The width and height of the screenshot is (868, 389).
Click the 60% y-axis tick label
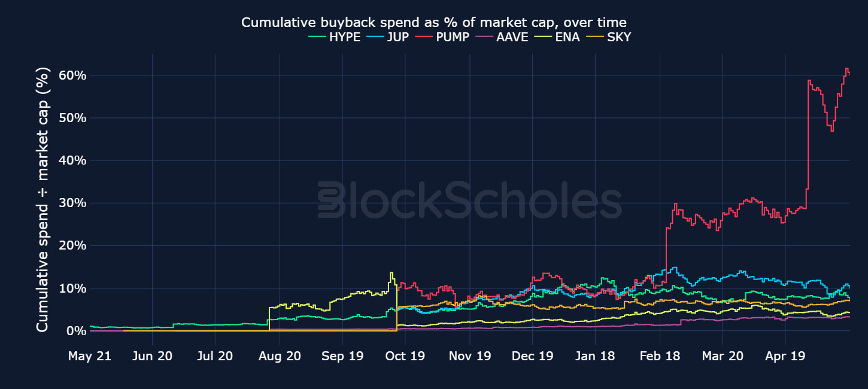[x=73, y=75]
